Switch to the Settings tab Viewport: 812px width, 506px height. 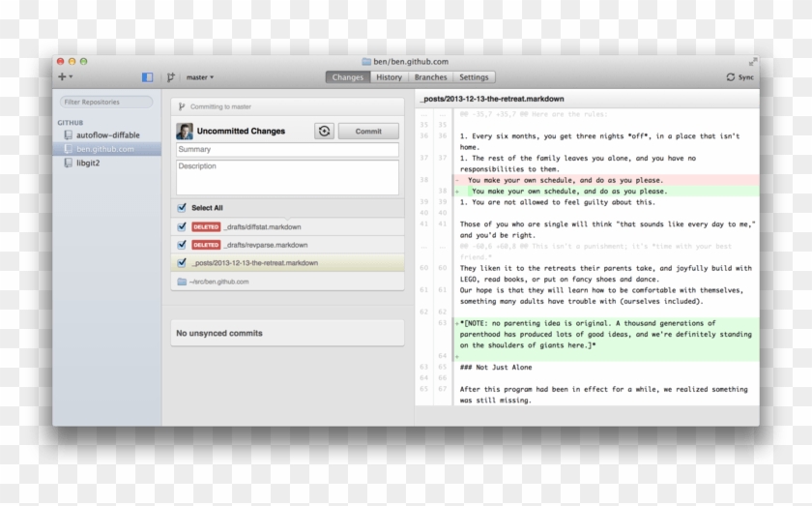[474, 77]
